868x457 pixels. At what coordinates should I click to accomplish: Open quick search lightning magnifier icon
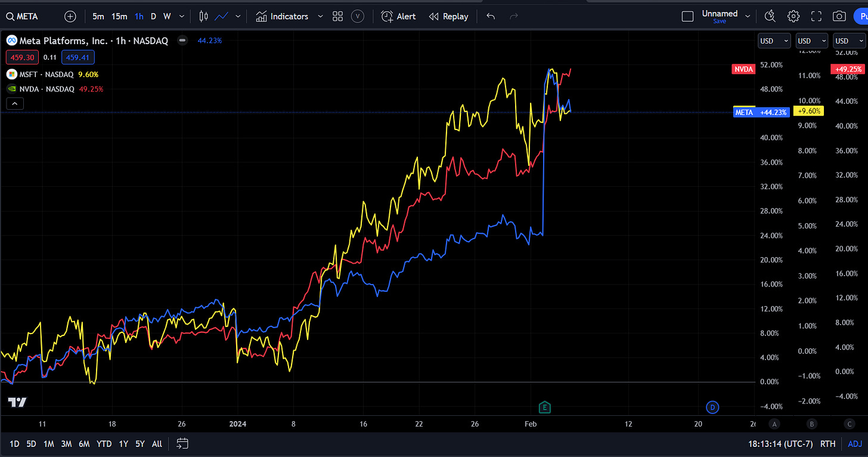pyautogui.click(x=770, y=16)
